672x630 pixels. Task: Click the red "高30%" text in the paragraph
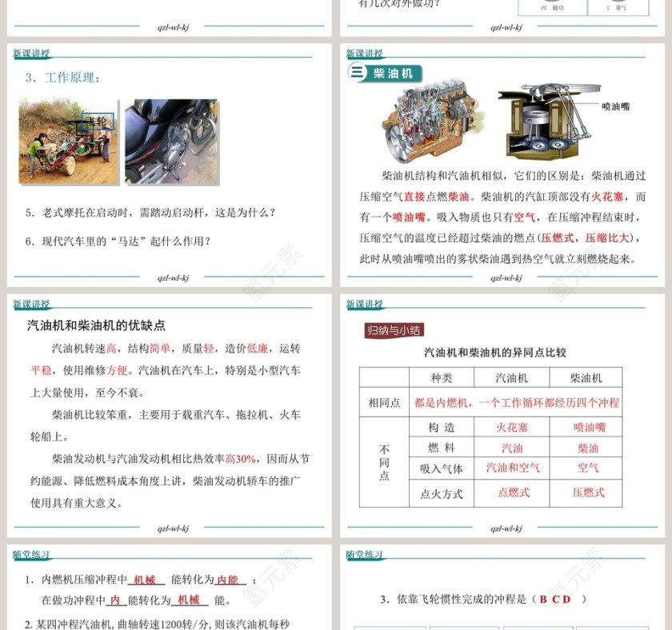click(240, 459)
